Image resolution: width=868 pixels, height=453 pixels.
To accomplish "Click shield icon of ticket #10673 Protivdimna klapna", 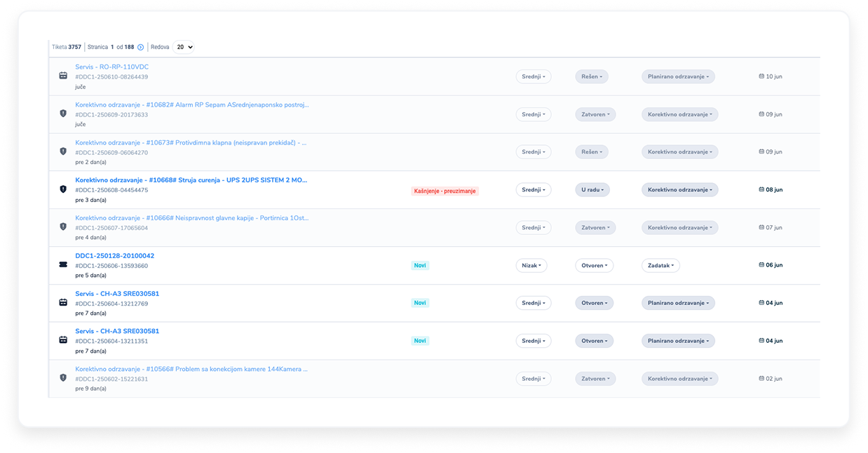I will click(63, 151).
